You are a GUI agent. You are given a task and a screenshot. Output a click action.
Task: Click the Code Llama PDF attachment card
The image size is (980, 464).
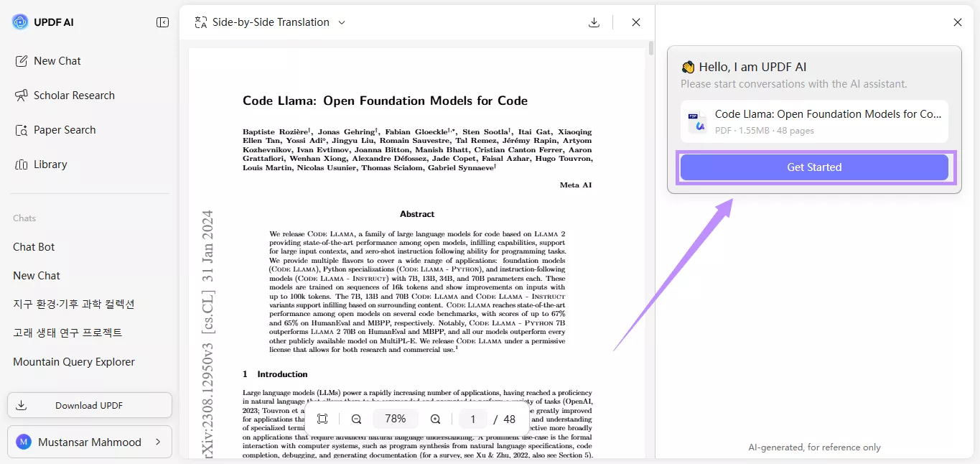814,121
